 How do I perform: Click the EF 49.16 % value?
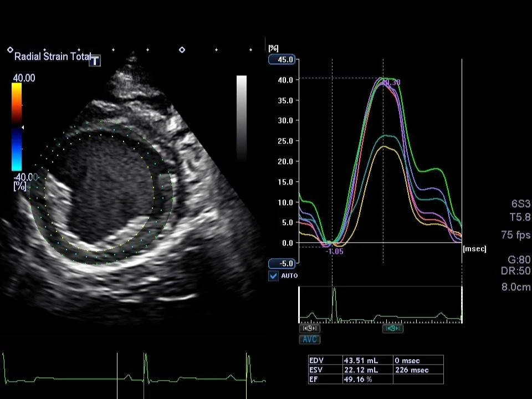pyautogui.click(x=357, y=379)
